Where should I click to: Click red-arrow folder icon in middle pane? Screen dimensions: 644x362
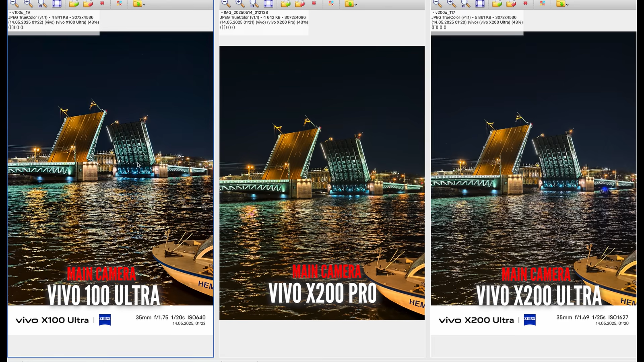(x=299, y=4)
